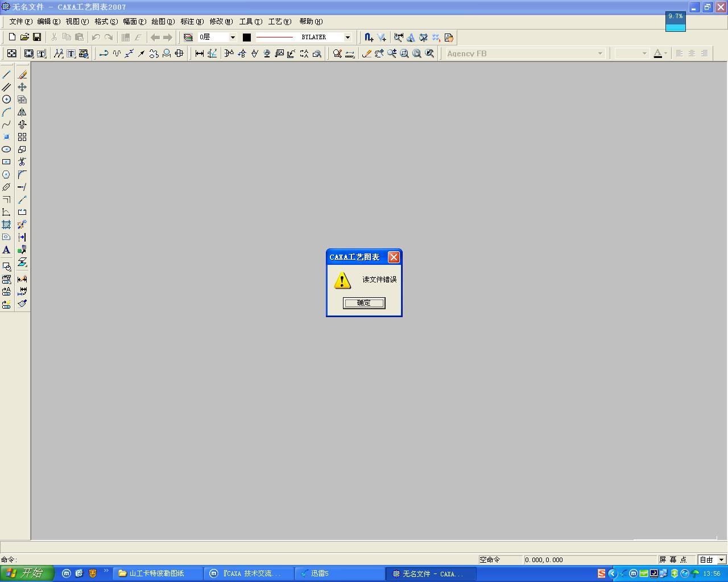The height and width of the screenshot is (582, 728).
Task: Select the Eraser delete tool
Action: click(x=22, y=74)
